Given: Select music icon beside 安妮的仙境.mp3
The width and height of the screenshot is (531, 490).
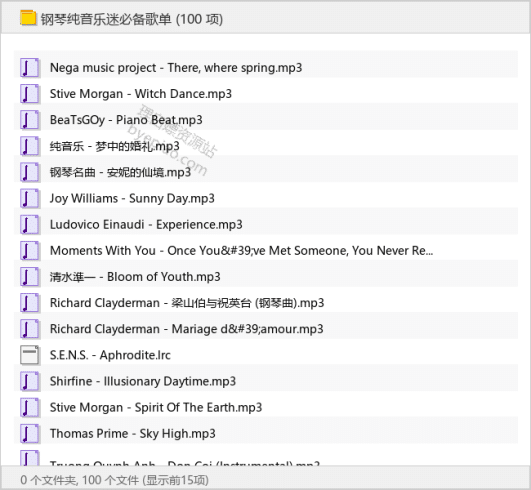Looking at the screenshot, I should 30,172.
